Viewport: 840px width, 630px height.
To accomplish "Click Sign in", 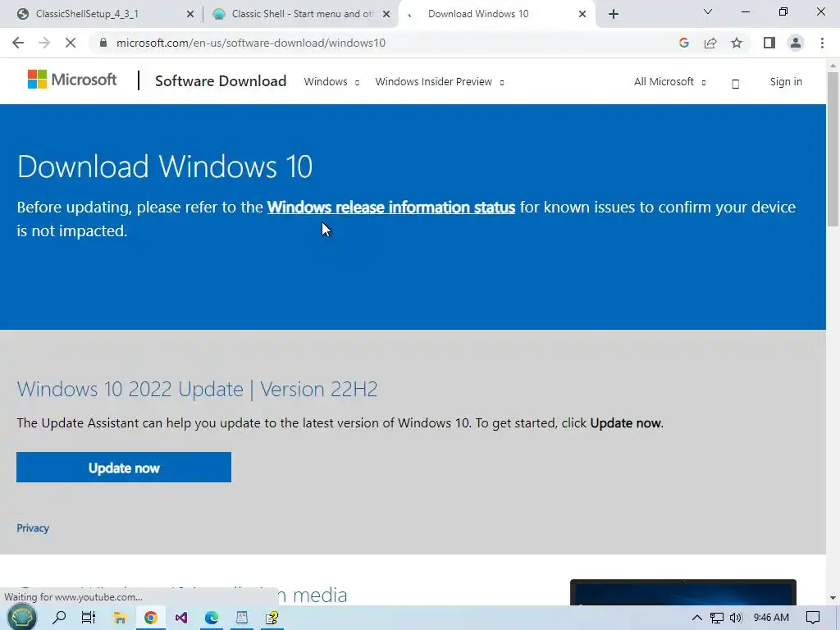I will 786,81.
